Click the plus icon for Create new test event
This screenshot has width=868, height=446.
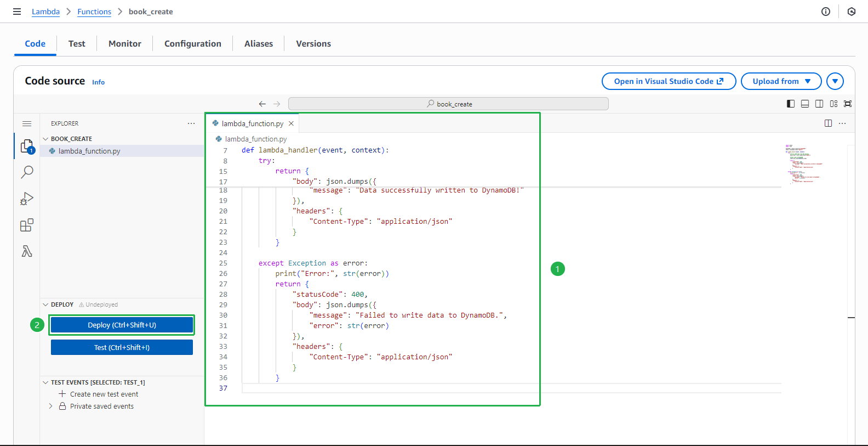62,394
